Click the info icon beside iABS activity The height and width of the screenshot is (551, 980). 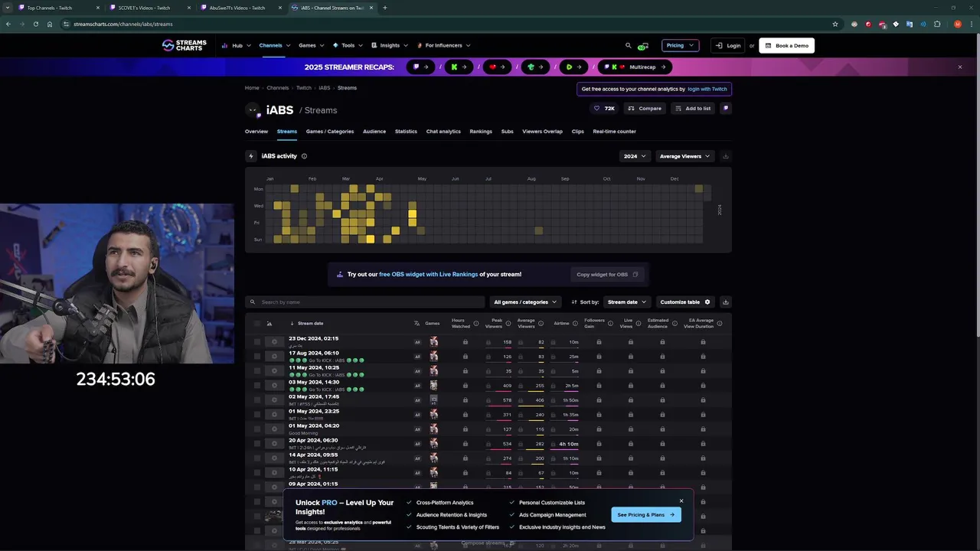pos(304,156)
